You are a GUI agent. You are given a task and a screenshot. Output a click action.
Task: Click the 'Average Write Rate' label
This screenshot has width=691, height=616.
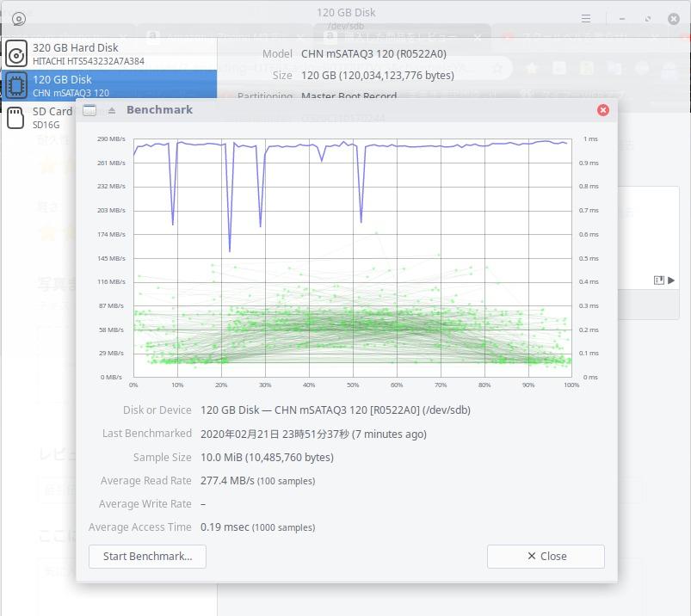(x=145, y=504)
